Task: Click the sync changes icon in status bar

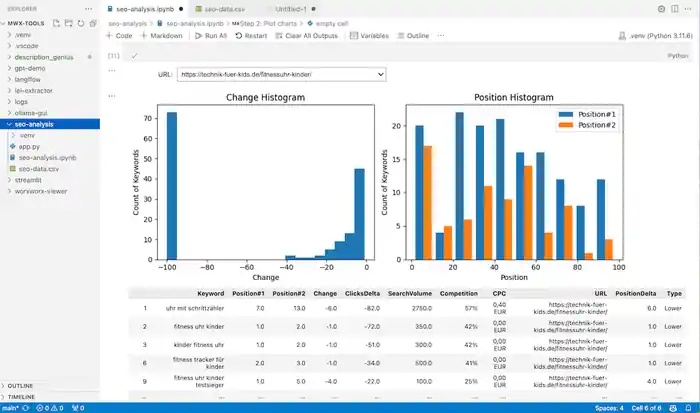Action: coord(25,408)
